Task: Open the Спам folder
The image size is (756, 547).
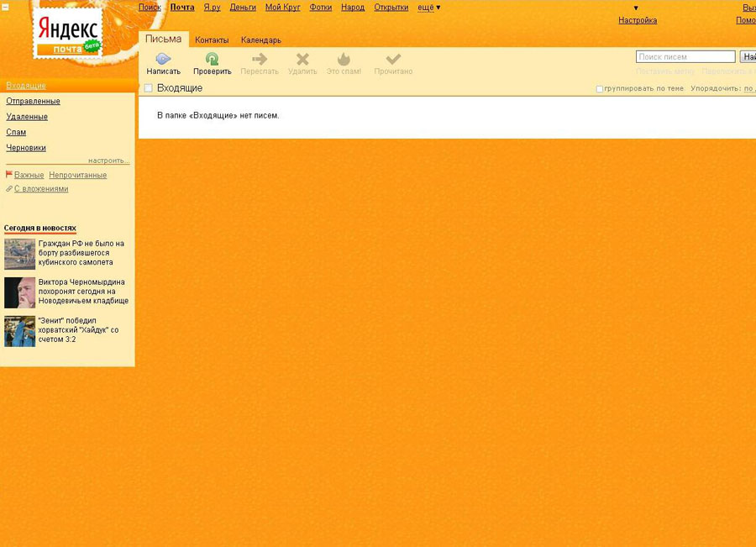Action: [16, 132]
